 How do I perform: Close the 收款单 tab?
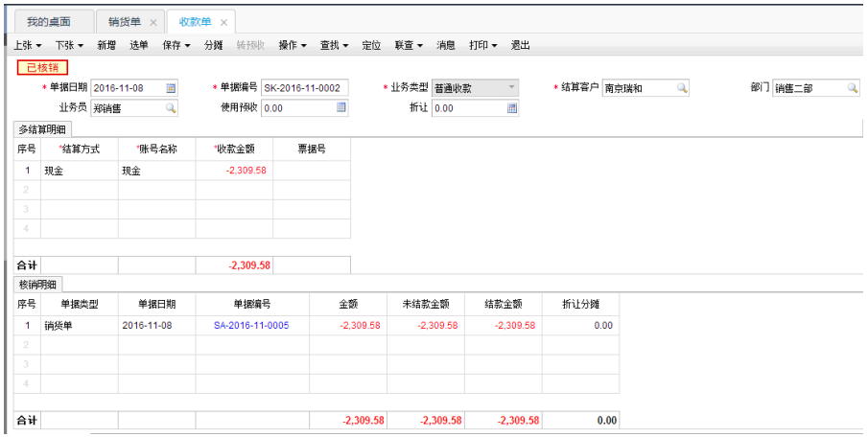[223, 22]
